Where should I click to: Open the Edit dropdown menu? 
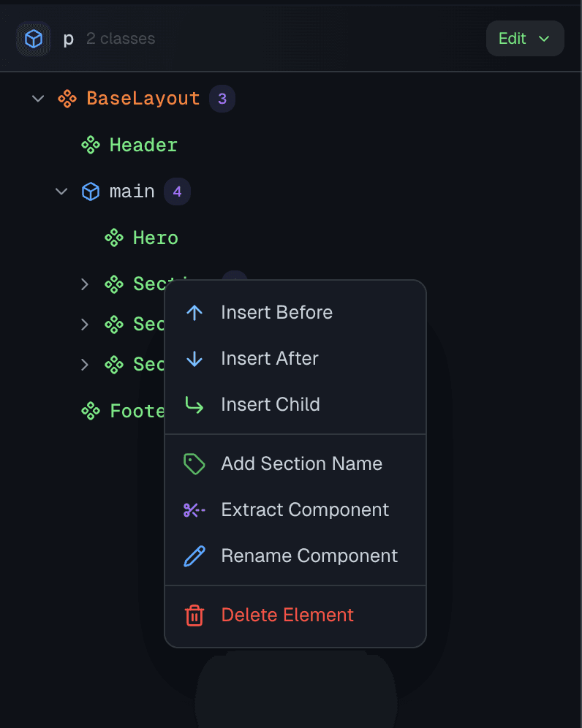coord(525,38)
